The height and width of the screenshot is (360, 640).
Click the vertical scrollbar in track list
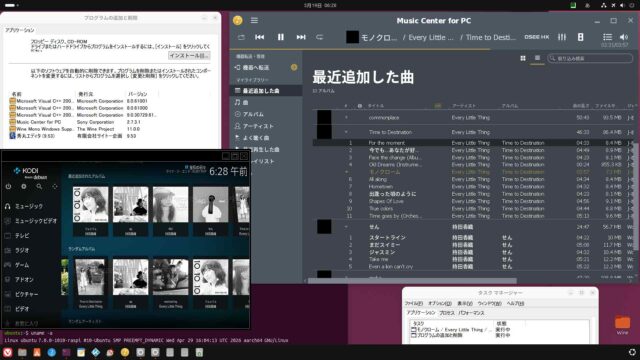pyautogui.click(x=636, y=196)
